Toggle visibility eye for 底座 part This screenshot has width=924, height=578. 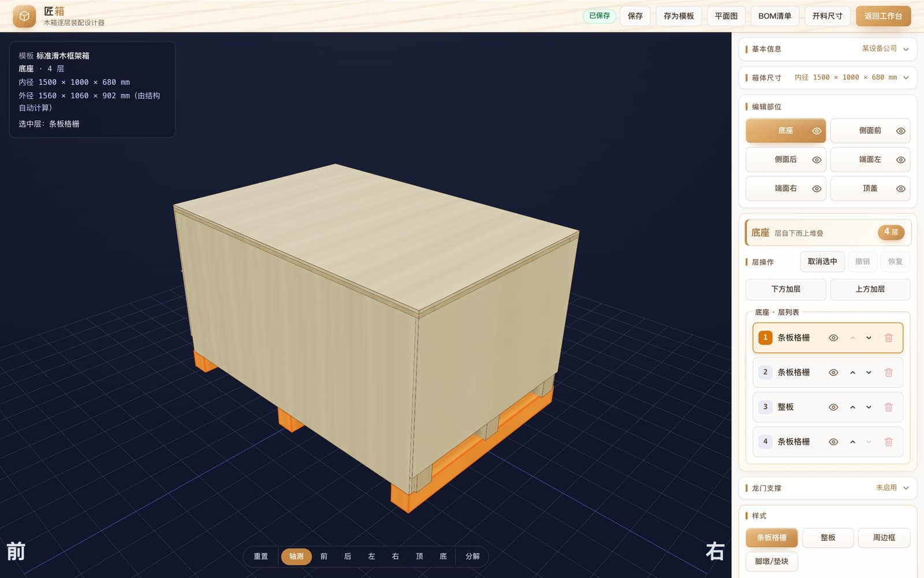(817, 131)
